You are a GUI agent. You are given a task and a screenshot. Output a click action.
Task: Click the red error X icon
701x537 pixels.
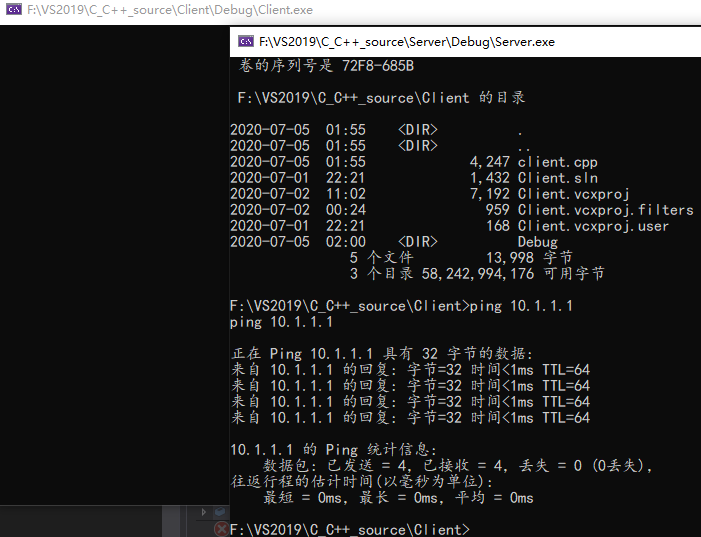(x=221, y=529)
